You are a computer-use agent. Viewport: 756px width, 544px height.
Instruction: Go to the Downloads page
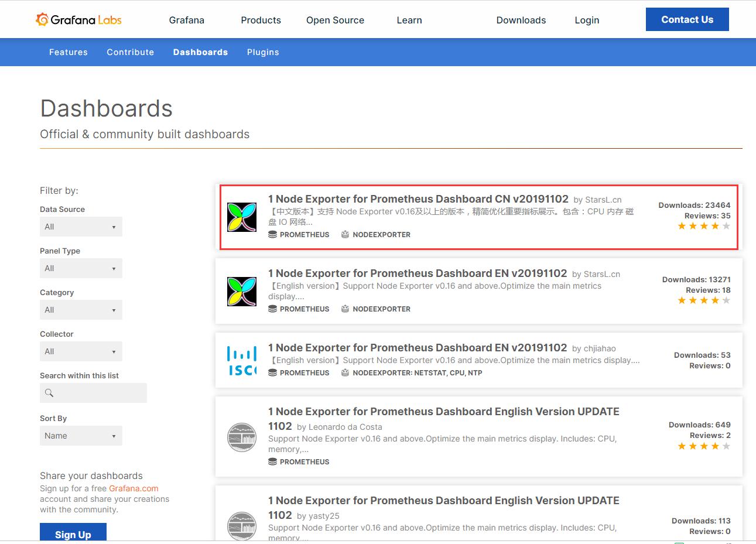521,20
